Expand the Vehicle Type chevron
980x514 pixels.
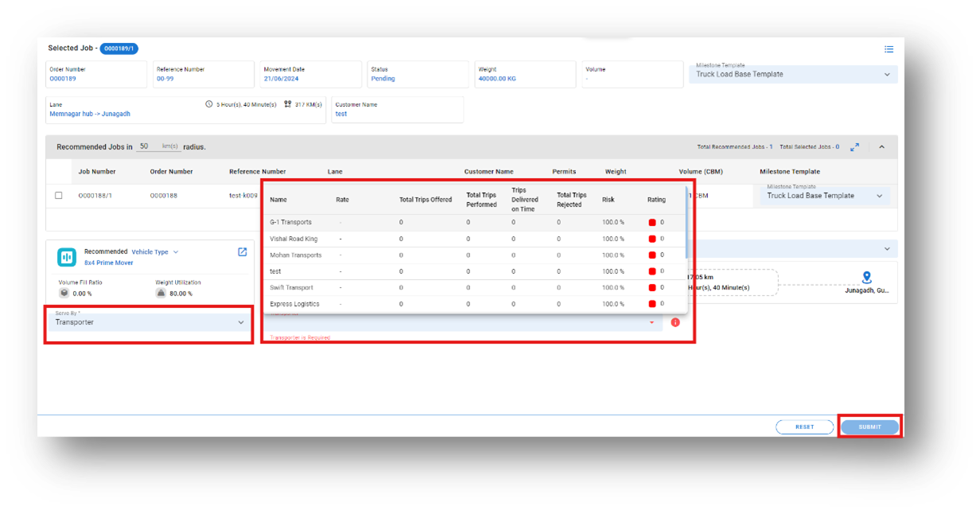176,252
